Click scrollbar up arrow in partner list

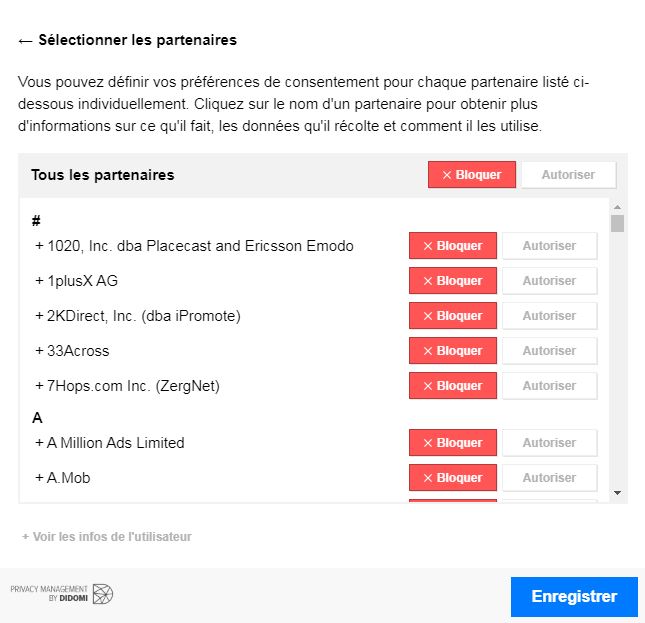[x=617, y=205]
